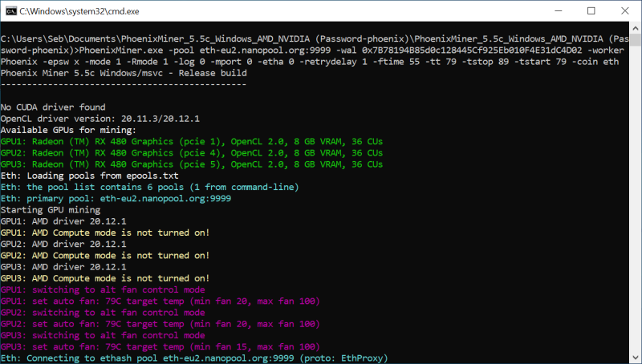The height and width of the screenshot is (364, 642).
Task: Click the cmd.exe icon in title bar
Action: [10, 11]
